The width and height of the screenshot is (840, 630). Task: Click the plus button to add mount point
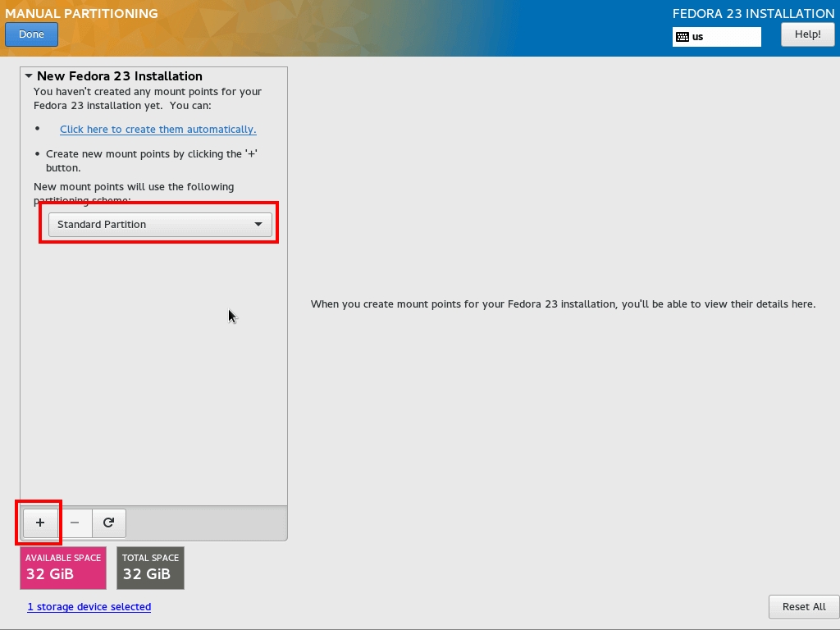coord(40,523)
